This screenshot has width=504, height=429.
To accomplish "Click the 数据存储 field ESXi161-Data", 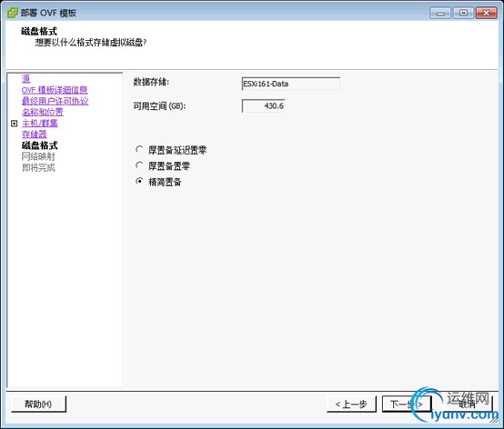I will point(290,84).
